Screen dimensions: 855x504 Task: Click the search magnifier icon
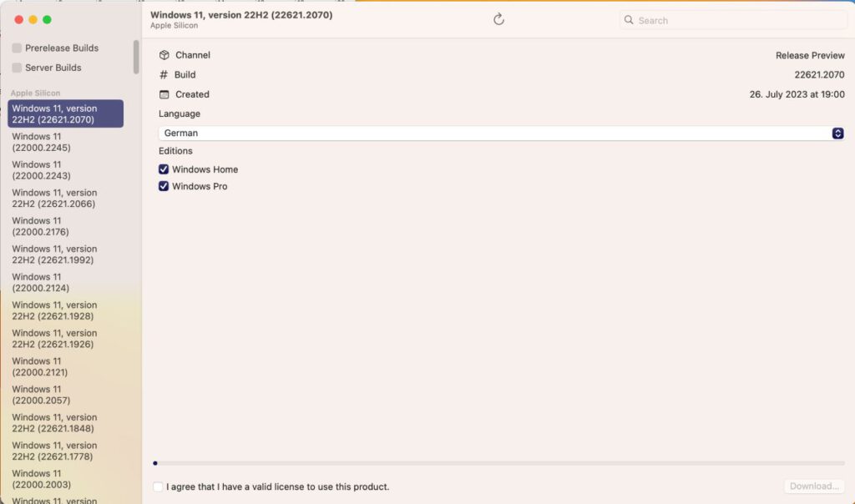tap(629, 20)
